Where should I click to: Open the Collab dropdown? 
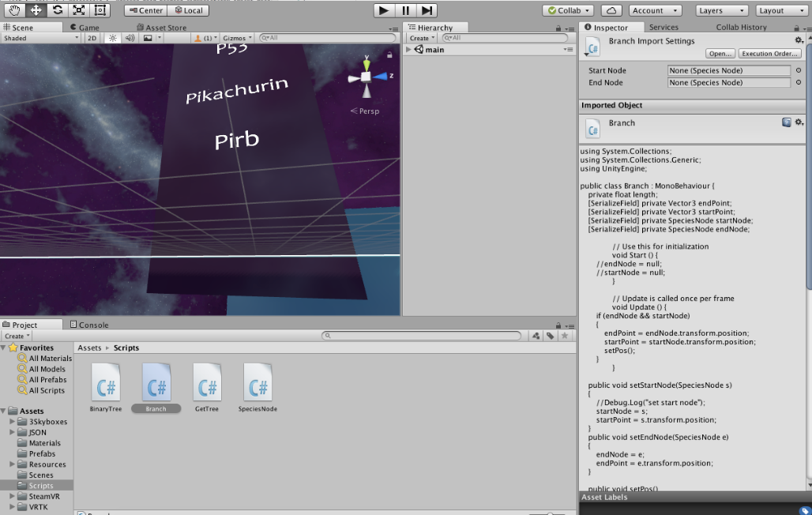point(568,10)
